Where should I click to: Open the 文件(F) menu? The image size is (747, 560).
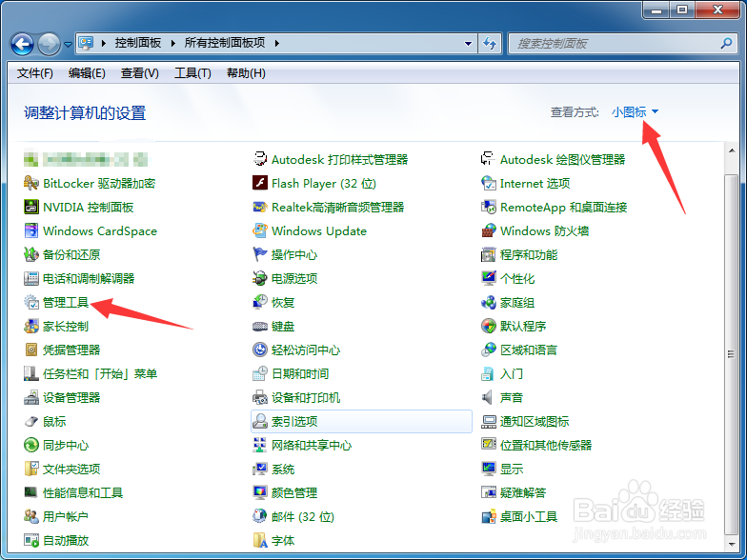coord(34,73)
